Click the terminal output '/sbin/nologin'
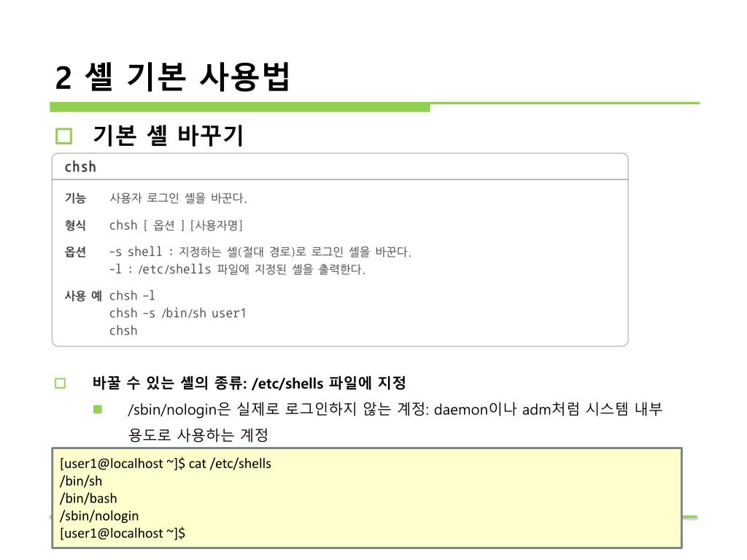This screenshot has width=747, height=560. [99, 516]
